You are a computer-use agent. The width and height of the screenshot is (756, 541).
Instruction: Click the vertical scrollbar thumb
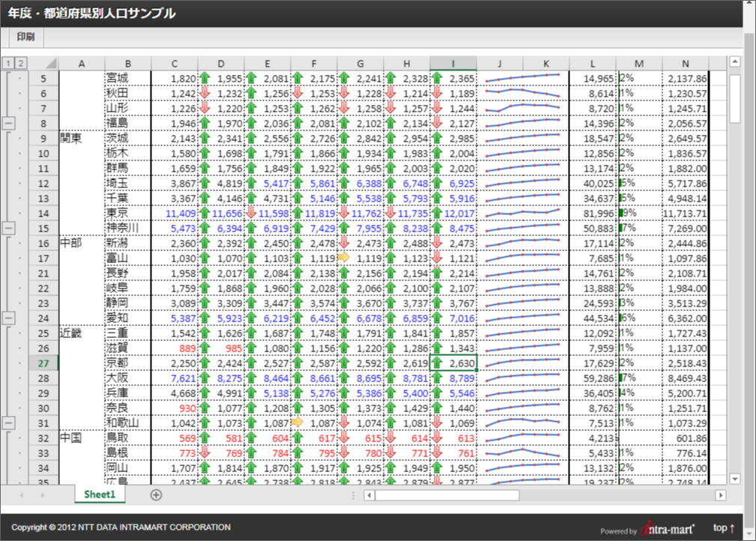coord(735,98)
